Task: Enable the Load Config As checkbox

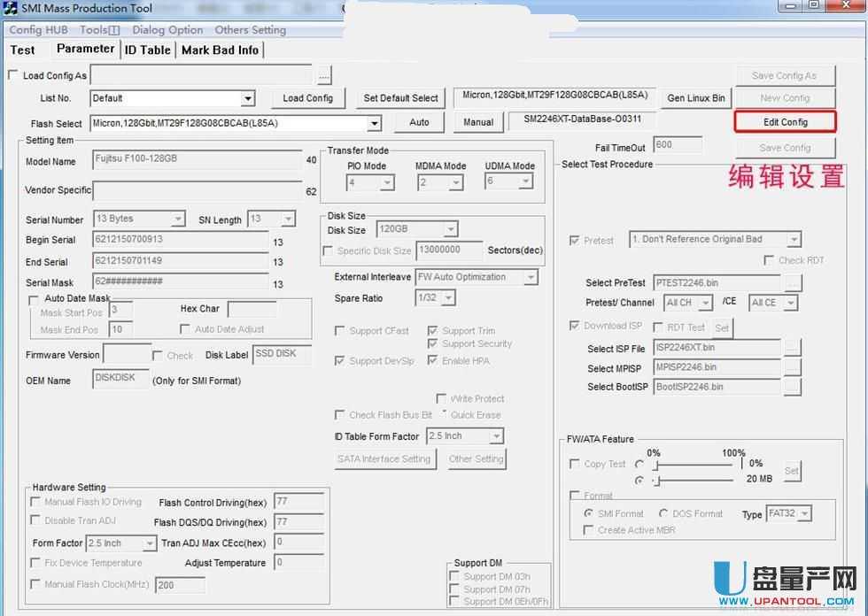Action: [x=13, y=76]
